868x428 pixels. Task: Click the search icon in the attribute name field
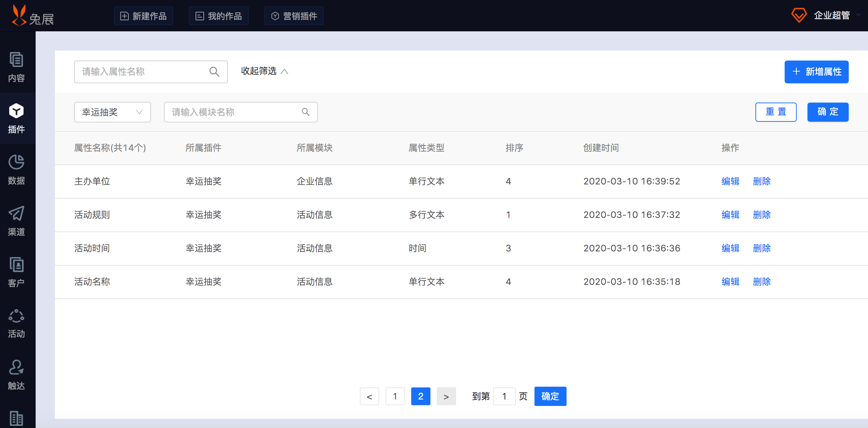pos(214,72)
